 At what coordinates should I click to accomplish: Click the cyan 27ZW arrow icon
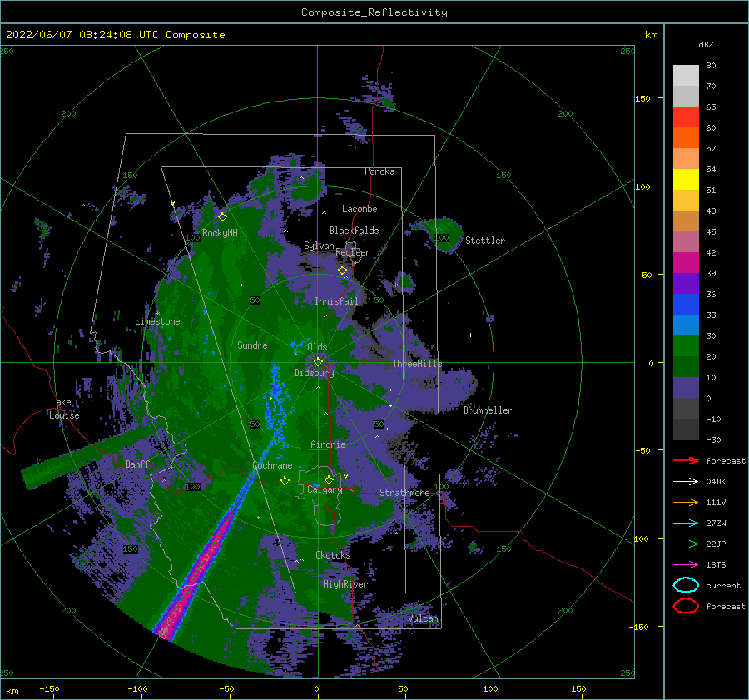[686, 523]
